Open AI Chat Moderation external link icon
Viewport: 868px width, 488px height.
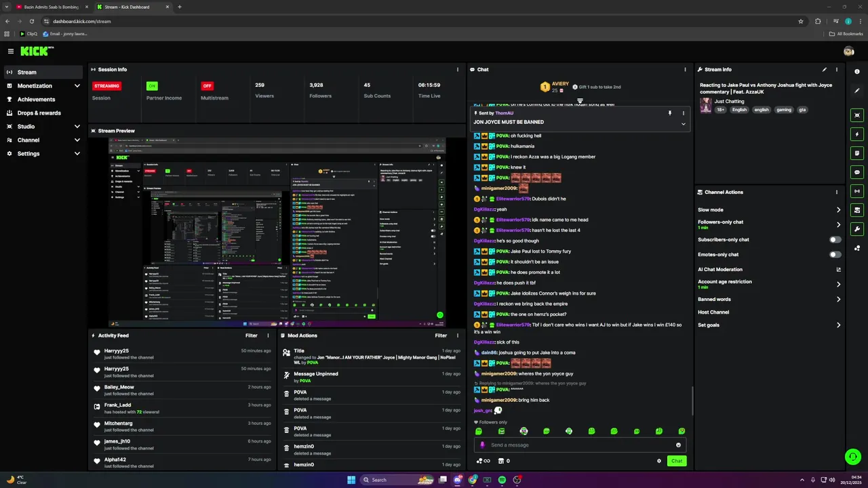point(839,270)
